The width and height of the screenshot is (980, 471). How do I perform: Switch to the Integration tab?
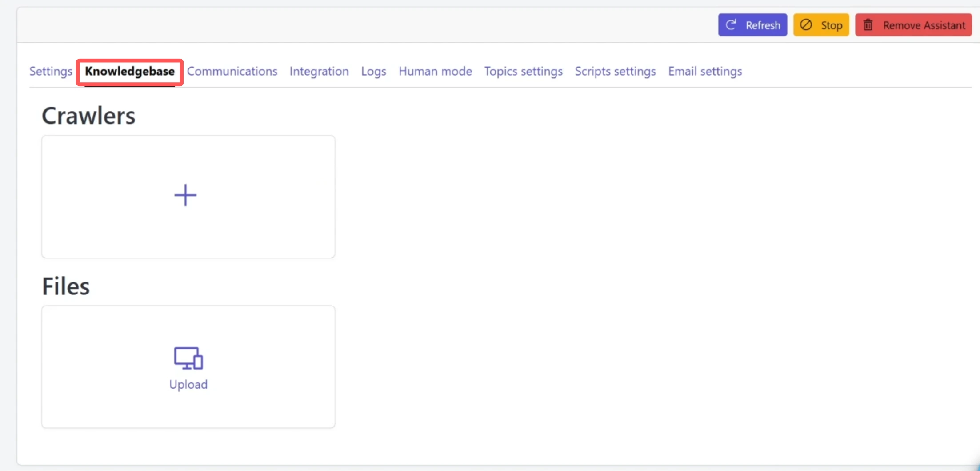click(x=319, y=71)
